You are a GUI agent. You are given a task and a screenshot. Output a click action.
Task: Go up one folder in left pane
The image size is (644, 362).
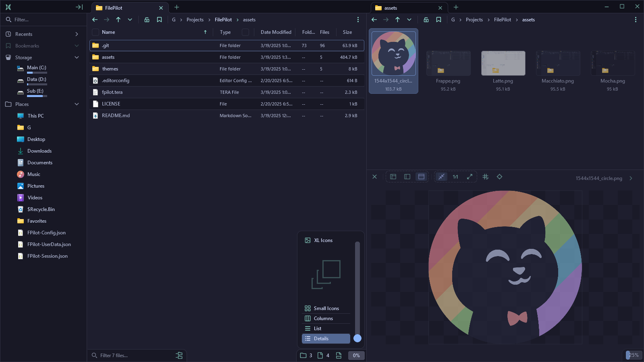pos(118,20)
